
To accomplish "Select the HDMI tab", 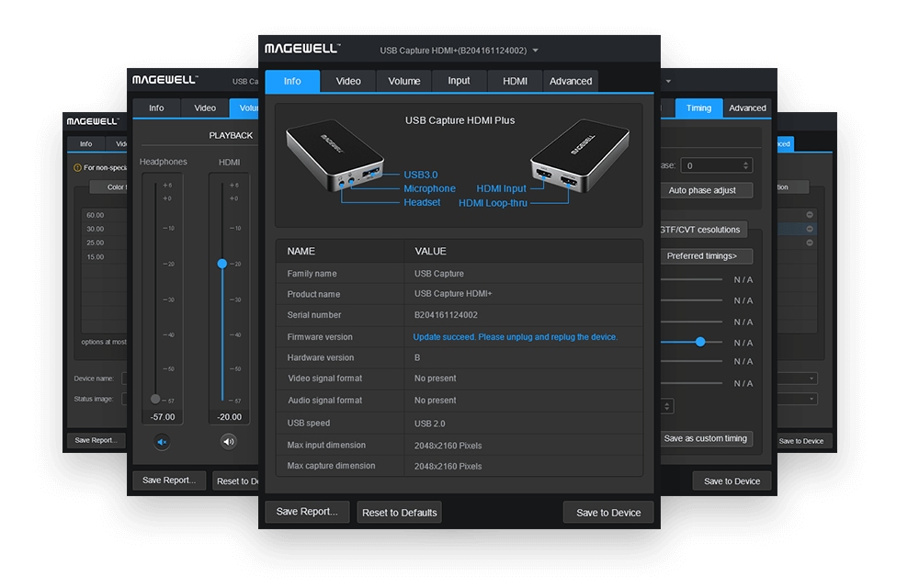I will 514,81.
